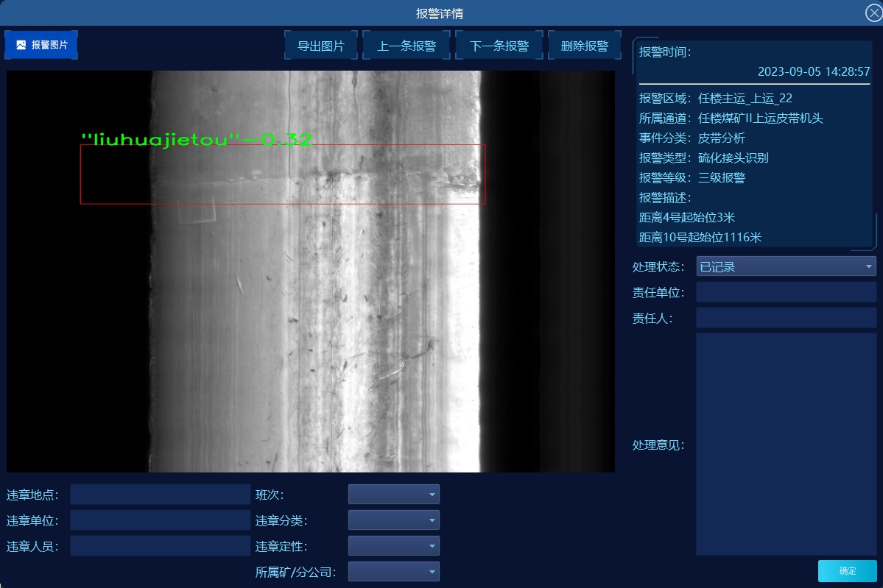Focus the 违章地点 input field
This screenshot has width=883, height=588.
coord(161,495)
